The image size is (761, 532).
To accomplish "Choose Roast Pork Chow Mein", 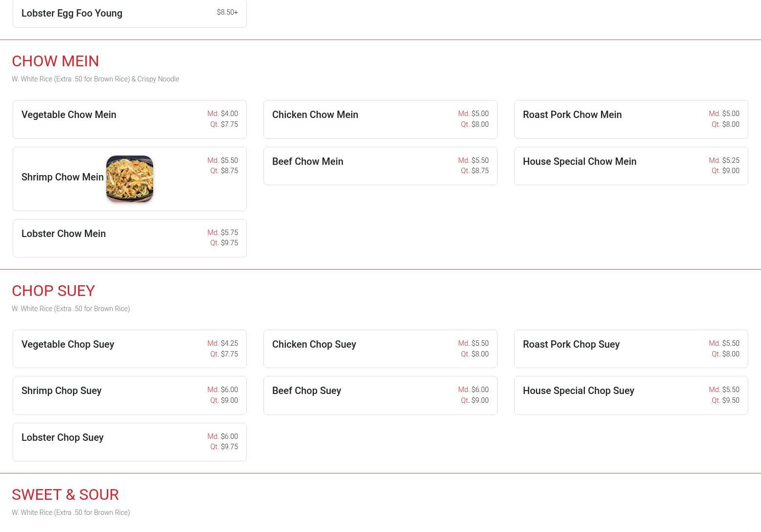I will coord(572,115).
